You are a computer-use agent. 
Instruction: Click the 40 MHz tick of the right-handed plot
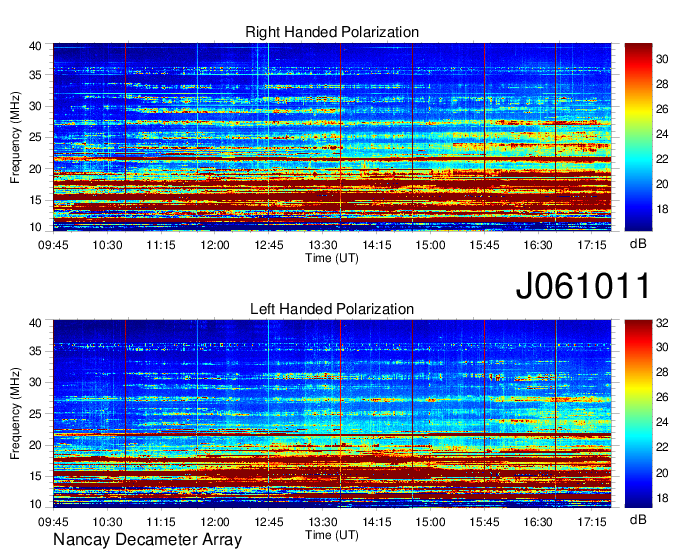[35, 46]
